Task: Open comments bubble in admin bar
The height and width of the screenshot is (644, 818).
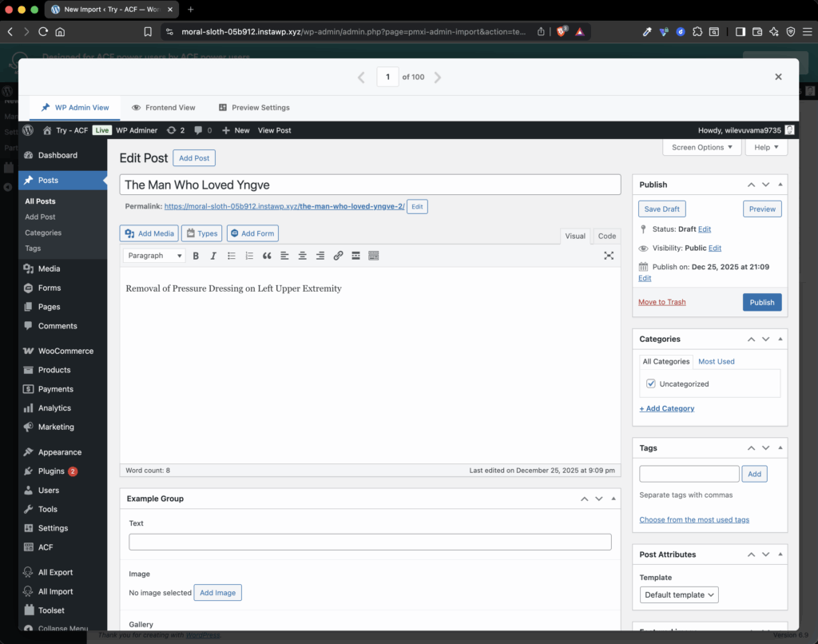Action: (203, 130)
